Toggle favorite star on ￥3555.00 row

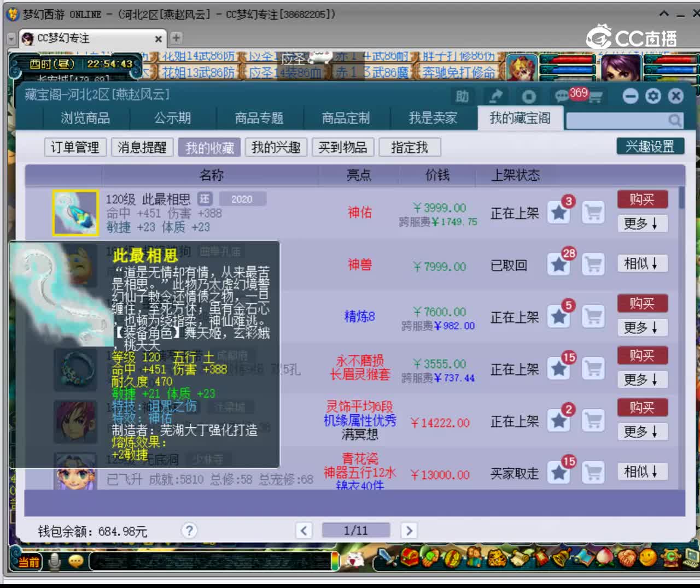click(559, 369)
